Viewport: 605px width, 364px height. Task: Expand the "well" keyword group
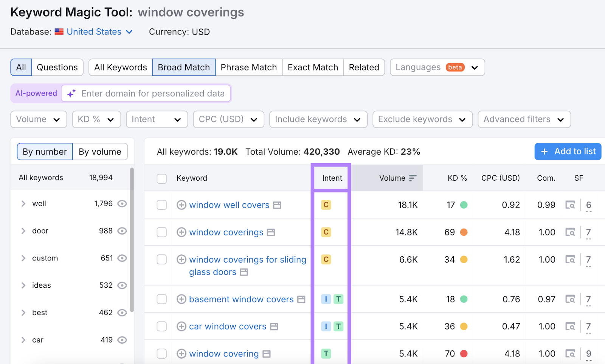click(x=23, y=203)
